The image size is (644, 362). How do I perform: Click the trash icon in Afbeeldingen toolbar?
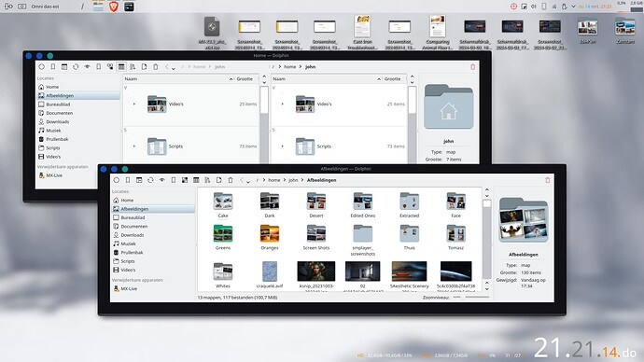231,180
